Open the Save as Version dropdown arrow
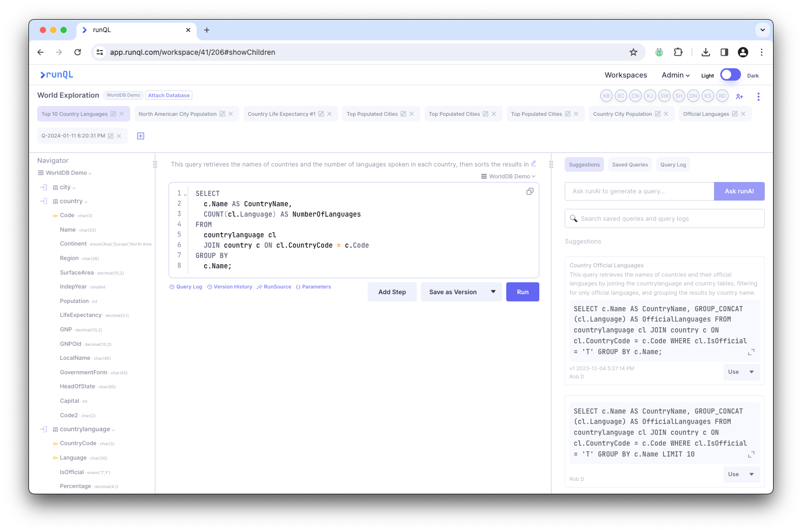 (493, 292)
